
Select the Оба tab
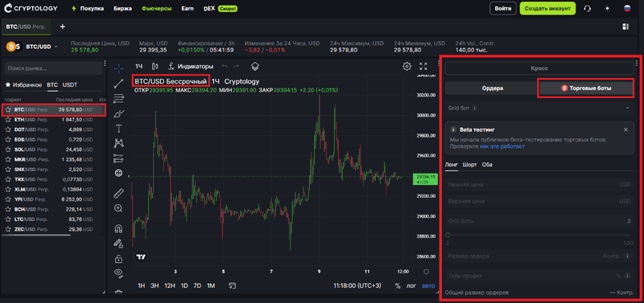click(x=487, y=165)
